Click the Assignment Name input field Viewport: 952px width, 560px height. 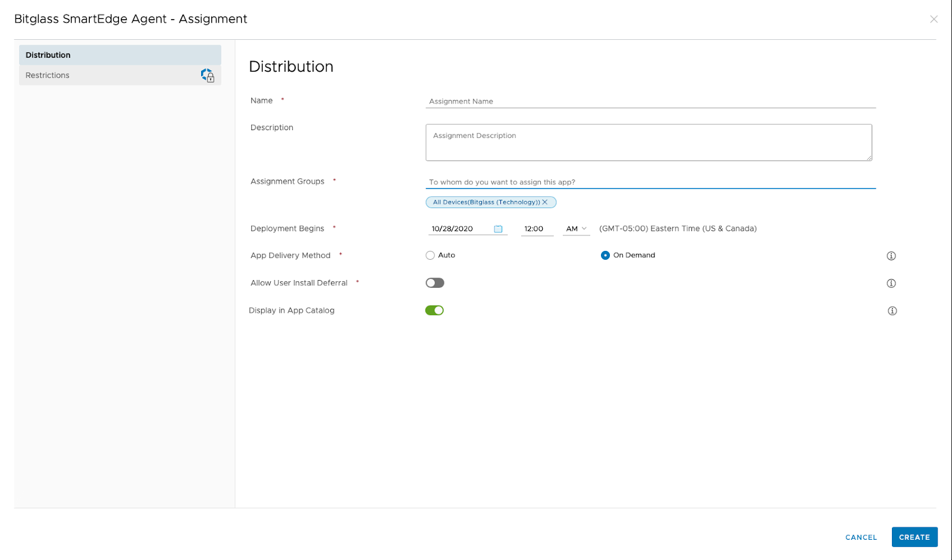point(650,102)
